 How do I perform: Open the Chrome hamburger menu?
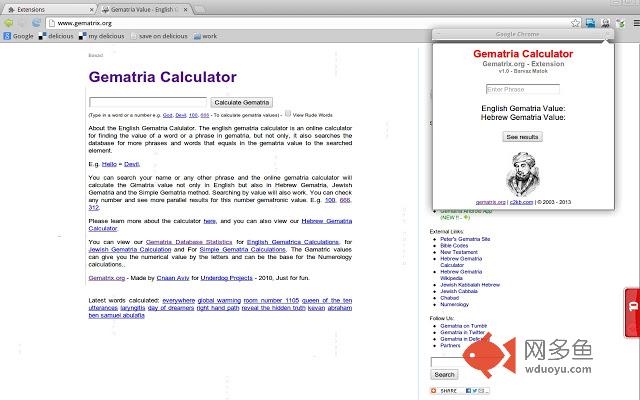636,23
